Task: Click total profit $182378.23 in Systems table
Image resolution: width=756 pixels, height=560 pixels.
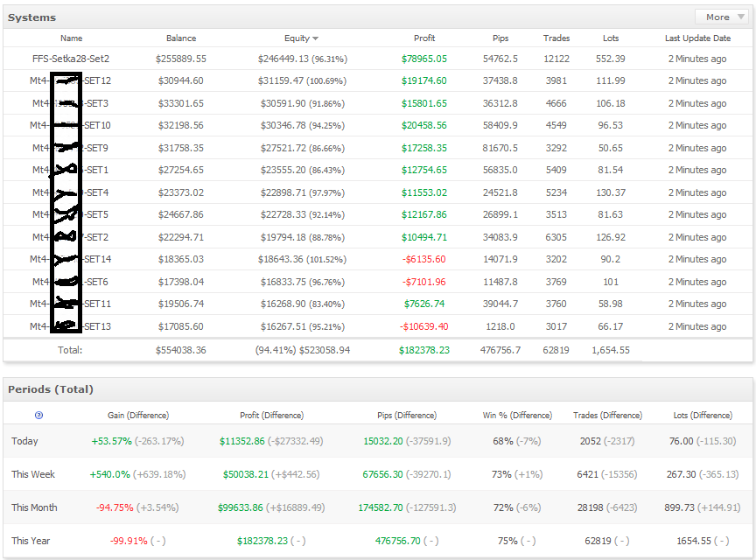Action: pyautogui.click(x=424, y=350)
